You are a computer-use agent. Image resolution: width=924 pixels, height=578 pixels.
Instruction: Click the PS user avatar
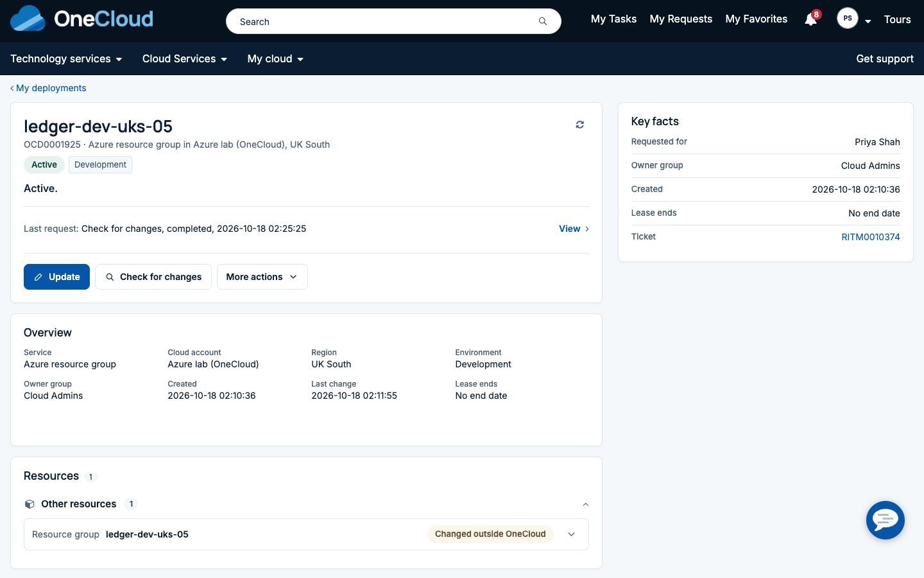pos(848,19)
